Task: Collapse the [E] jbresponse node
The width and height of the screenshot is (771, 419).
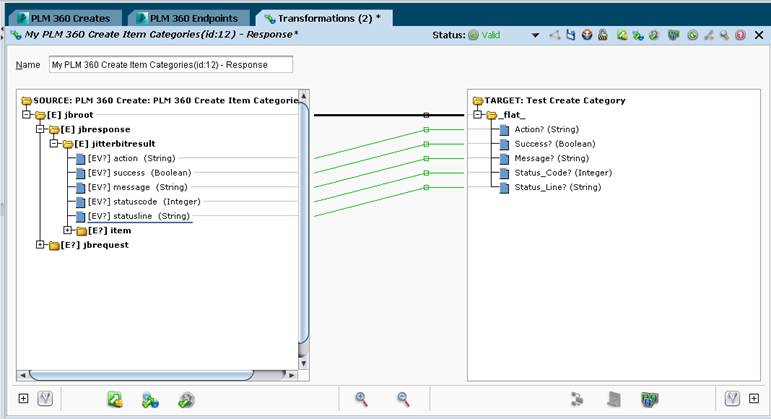Action: pos(40,129)
